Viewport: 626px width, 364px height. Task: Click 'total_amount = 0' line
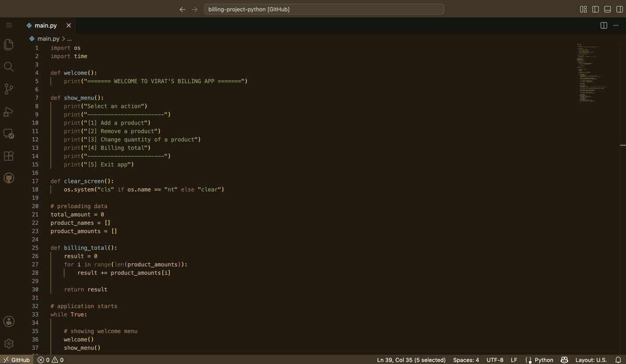click(77, 214)
